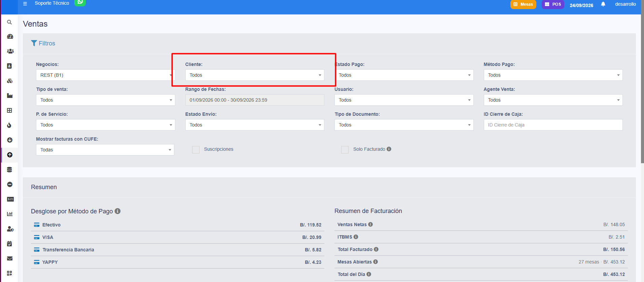Click the Rango de Fechas field

255,100
